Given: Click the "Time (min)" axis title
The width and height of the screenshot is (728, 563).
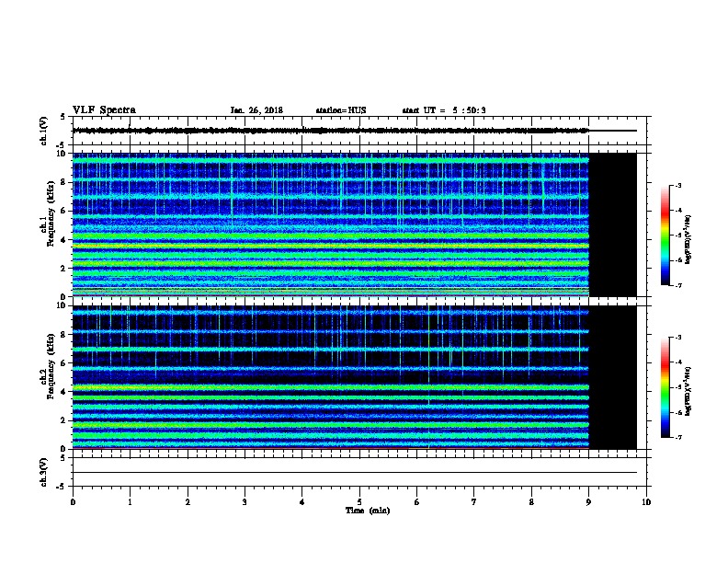Looking at the screenshot, I should pyautogui.click(x=368, y=511).
